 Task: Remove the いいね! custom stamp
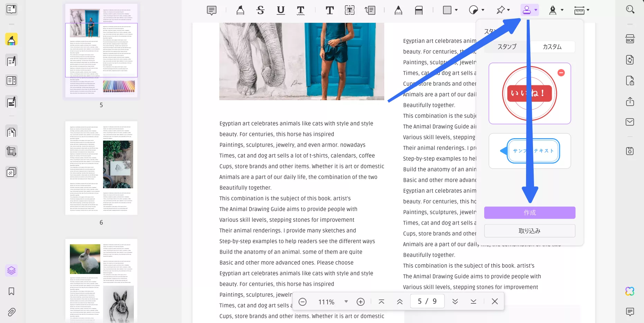click(561, 73)
